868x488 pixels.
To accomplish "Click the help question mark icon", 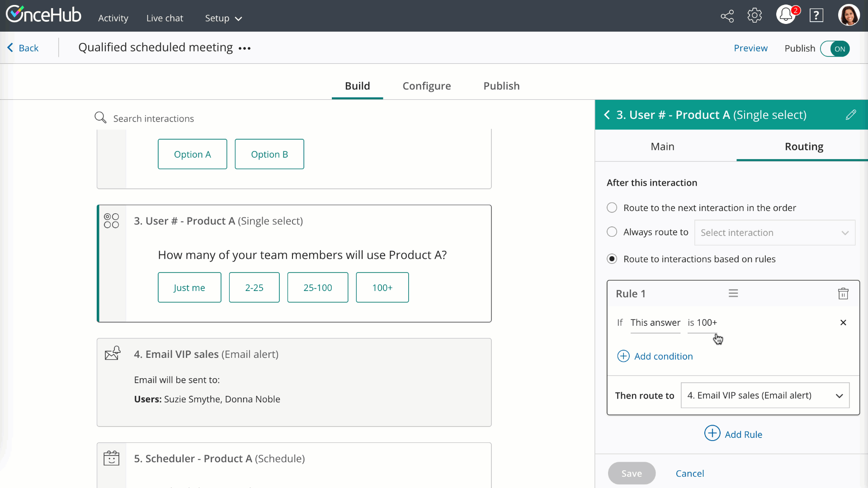I will point(816,16).
